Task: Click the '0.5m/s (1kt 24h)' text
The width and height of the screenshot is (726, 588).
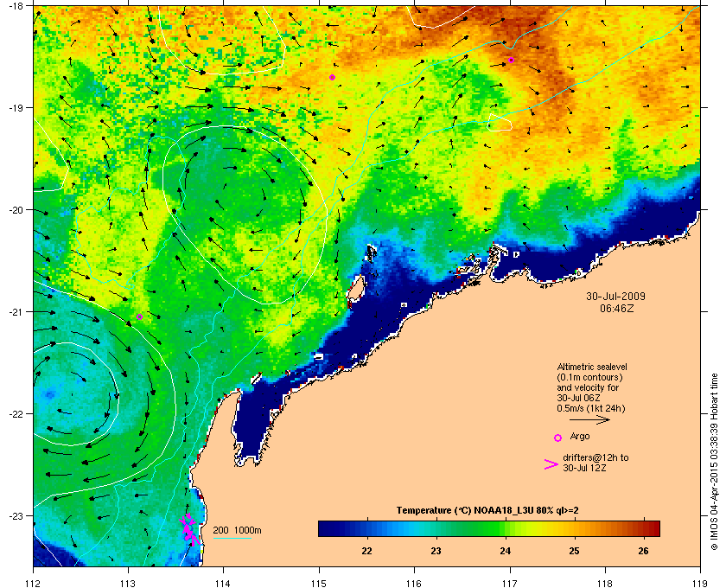Action: [591, 409]
